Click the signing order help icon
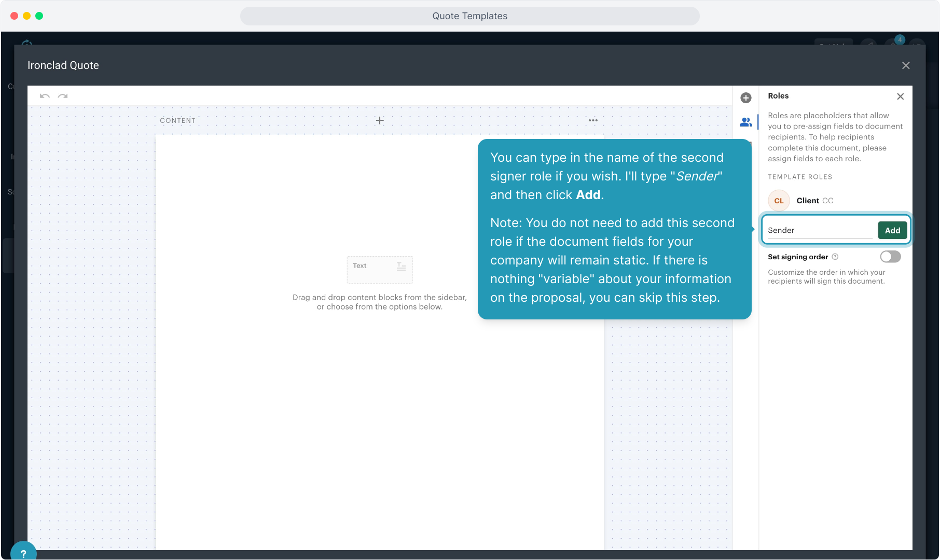 (835, 257)
